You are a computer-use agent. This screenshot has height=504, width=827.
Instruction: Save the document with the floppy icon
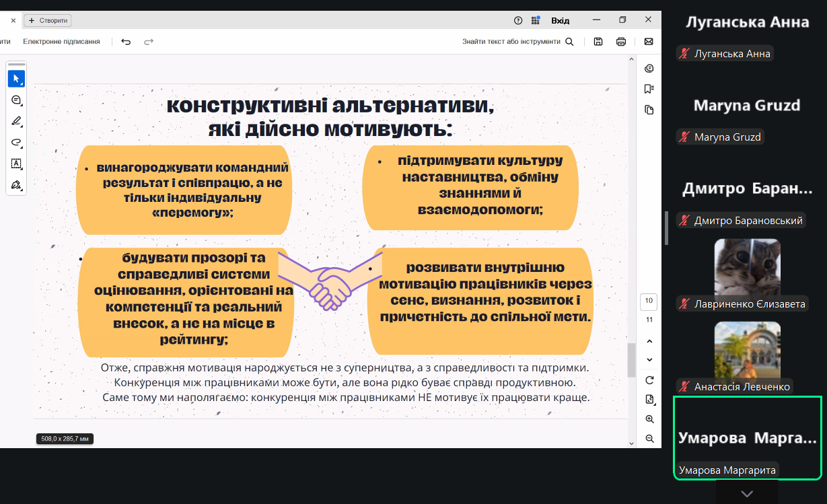click(598, 42)
